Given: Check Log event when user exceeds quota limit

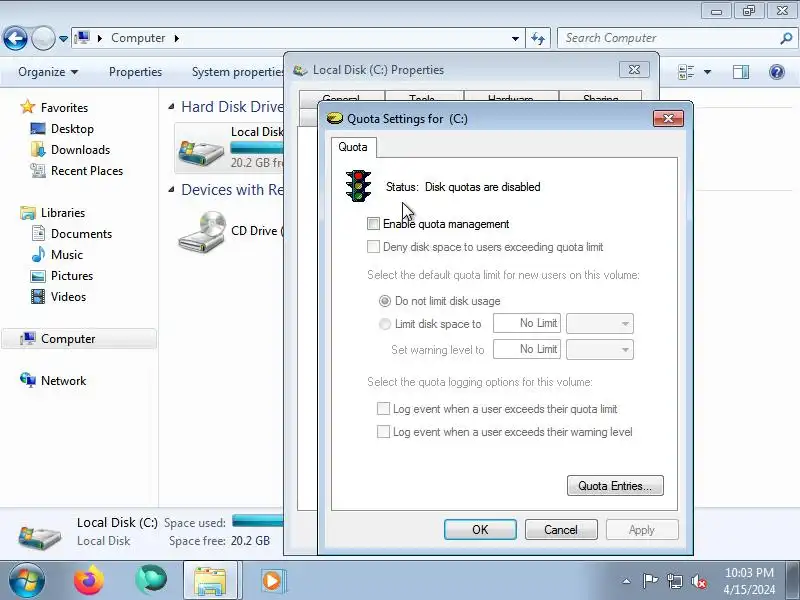Looking at the screenshot, I should [383, 409].
